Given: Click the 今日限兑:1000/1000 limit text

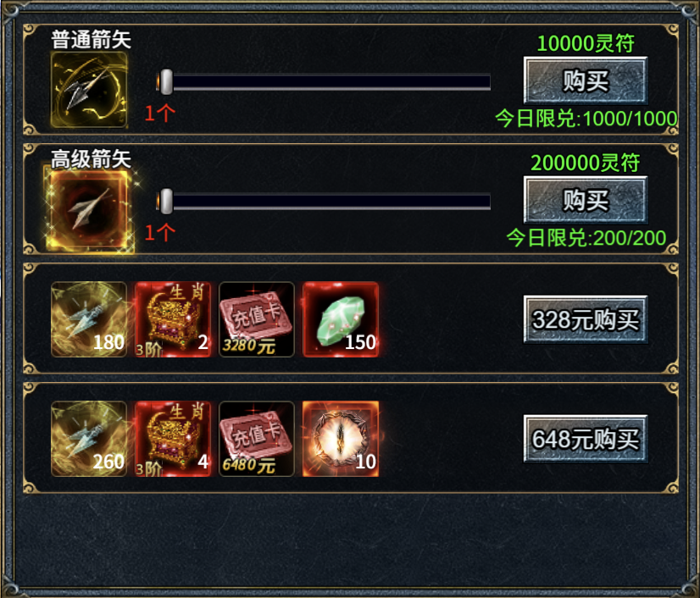Looking at the screenshot, I should tap(586, 119).
